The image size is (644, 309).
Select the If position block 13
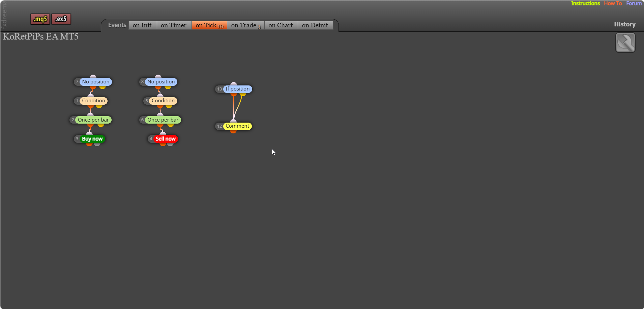pos(238,89)
